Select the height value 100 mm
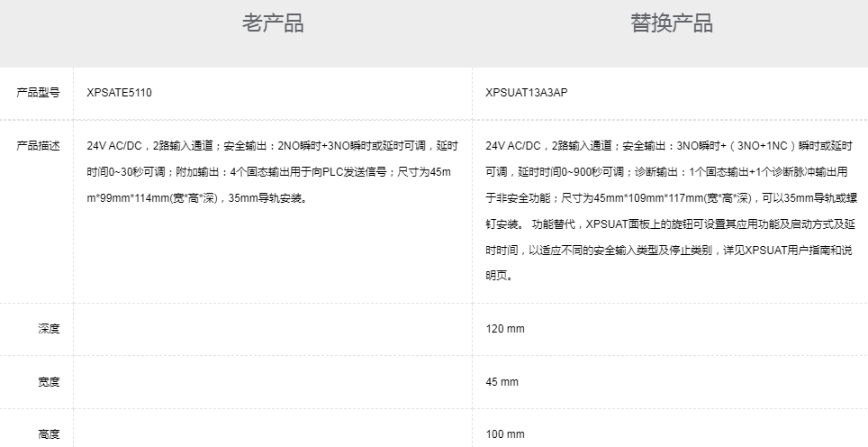The width and height of the screenshot is (868, 447). tap(505, 434)
